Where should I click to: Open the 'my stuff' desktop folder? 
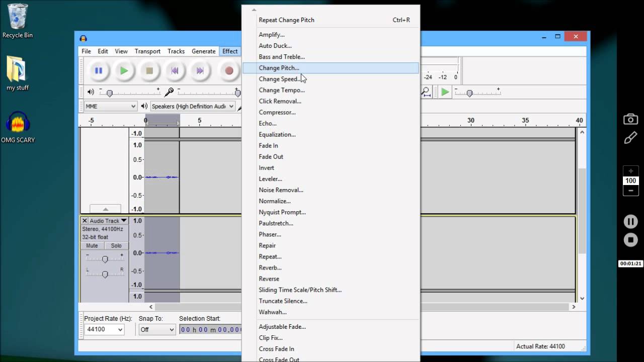[x=18, y=73]
